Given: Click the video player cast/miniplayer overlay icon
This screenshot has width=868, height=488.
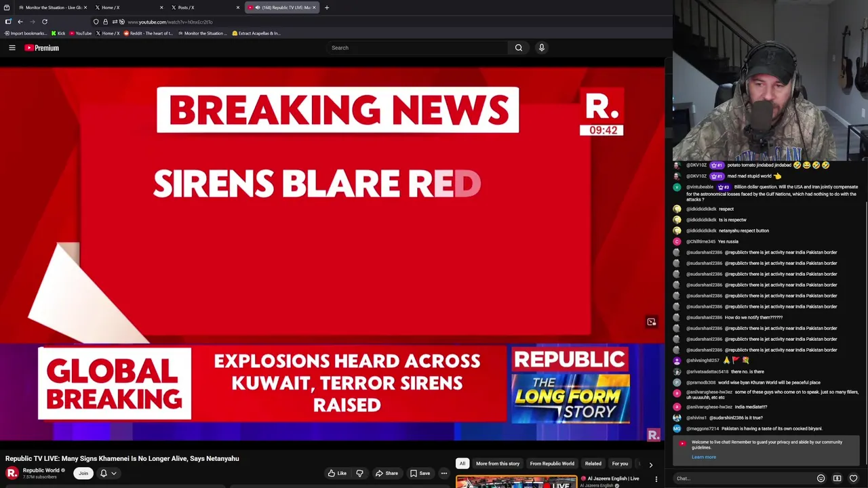Looking at the screenshot, I should tap(651, 323).
